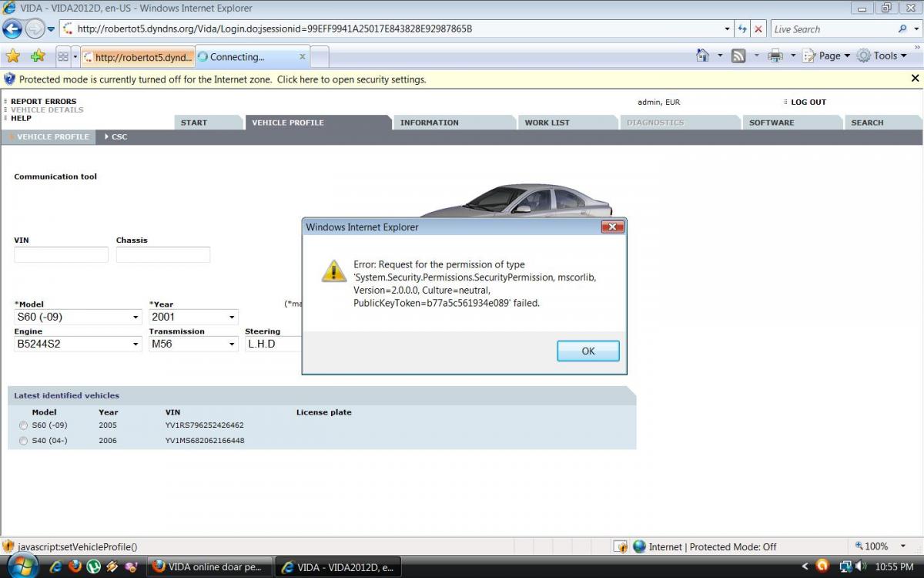Click VIN text YV1RS796252426462
The height and width of the screenshot is (578, 924).
coord(204,425)
